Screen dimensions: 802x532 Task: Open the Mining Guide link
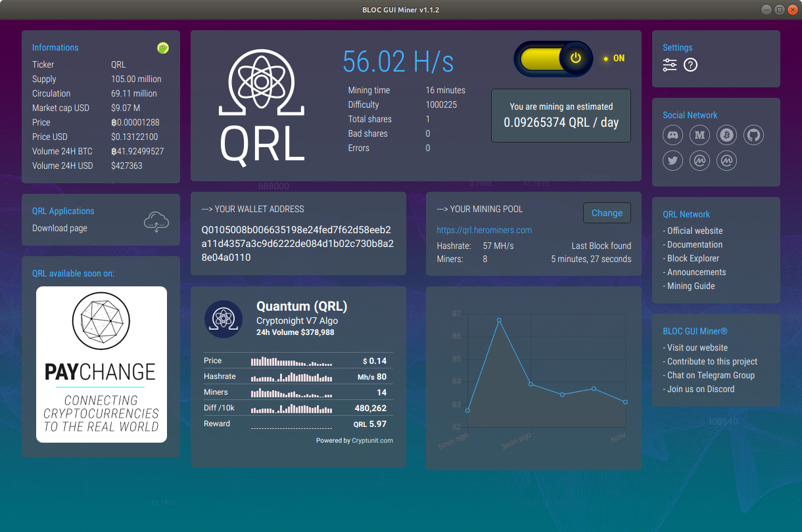coord(690,286)
